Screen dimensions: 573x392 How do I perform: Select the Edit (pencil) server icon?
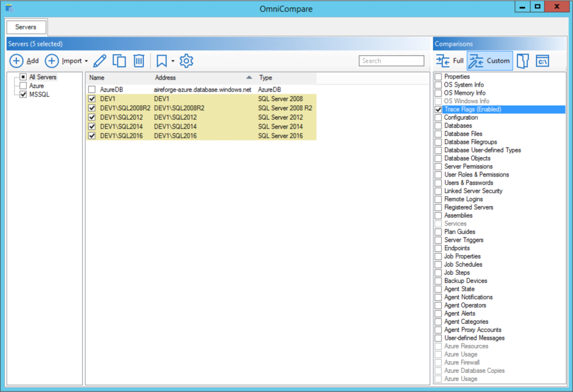(x=101, y=60)
